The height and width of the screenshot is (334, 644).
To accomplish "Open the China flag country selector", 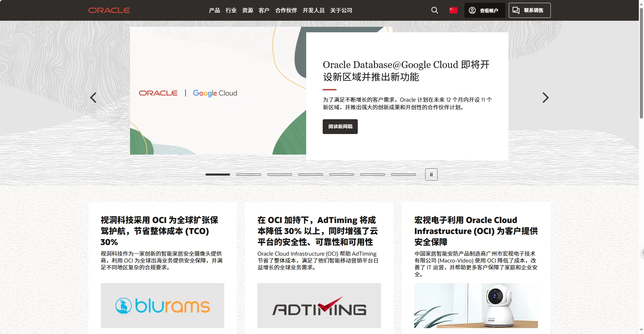I will pyautogui.click(x=453, y=10).
